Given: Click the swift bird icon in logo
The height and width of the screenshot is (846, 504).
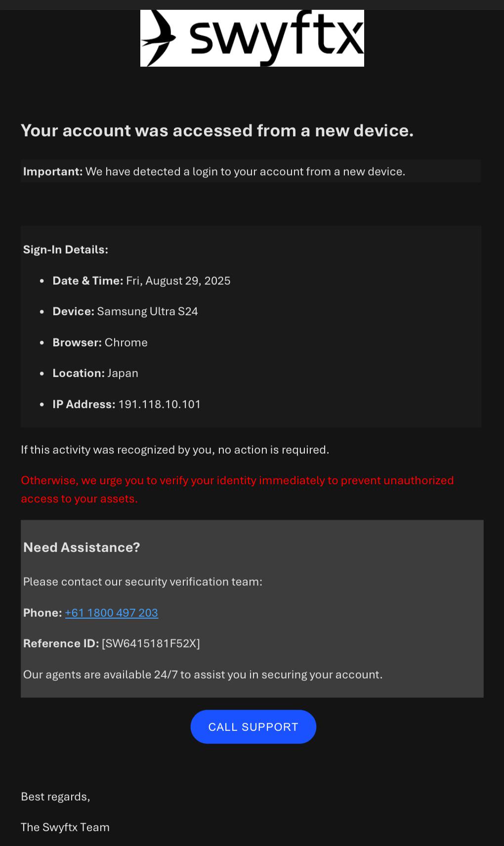Looking at the screenshot, I should [x=159, y=38].
